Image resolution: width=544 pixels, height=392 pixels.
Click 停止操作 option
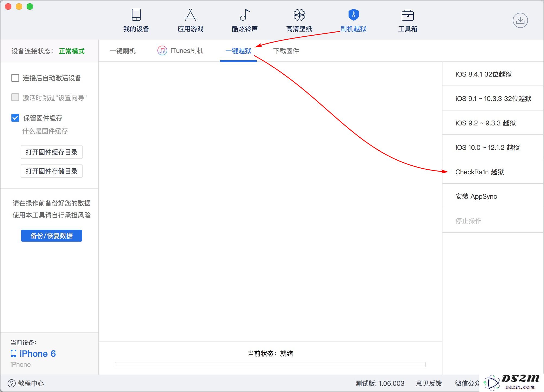tap(493, 221)
